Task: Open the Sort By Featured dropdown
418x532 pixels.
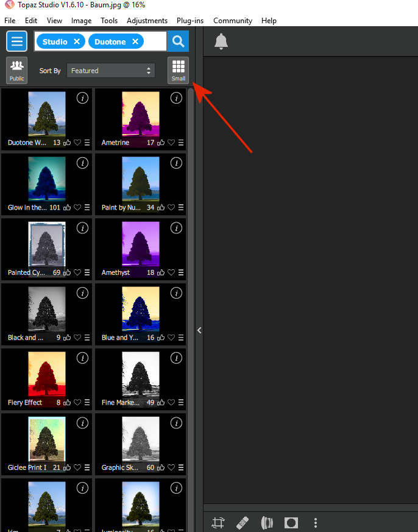Action: pos(111,71)
